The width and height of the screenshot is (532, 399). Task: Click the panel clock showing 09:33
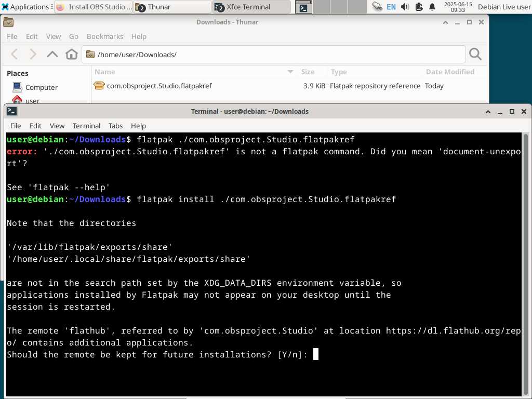[x=458, y=7]
